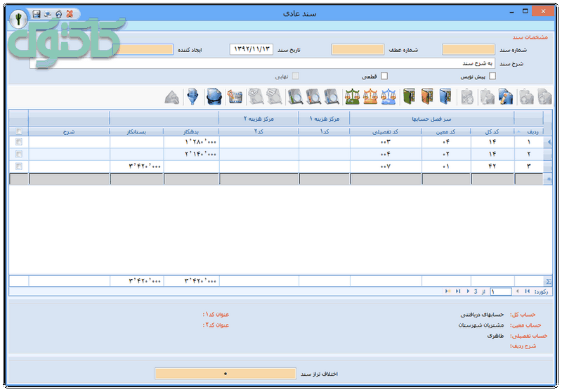Click the blue document with pencil edit icon
The image size is (562, 392).
tap(506, 97)
